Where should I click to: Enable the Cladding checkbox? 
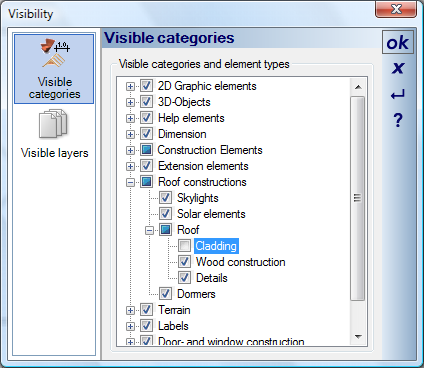tap(184, 246)
